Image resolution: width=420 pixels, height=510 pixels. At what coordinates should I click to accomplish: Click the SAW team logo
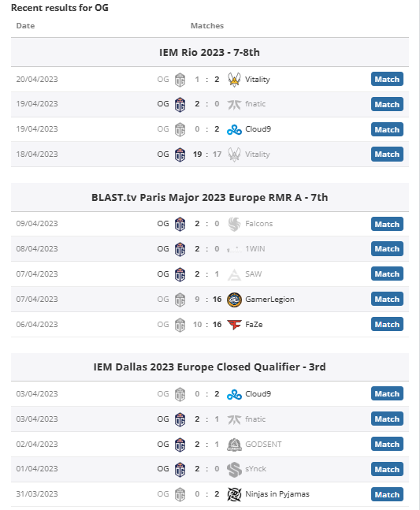click(234, 274)
